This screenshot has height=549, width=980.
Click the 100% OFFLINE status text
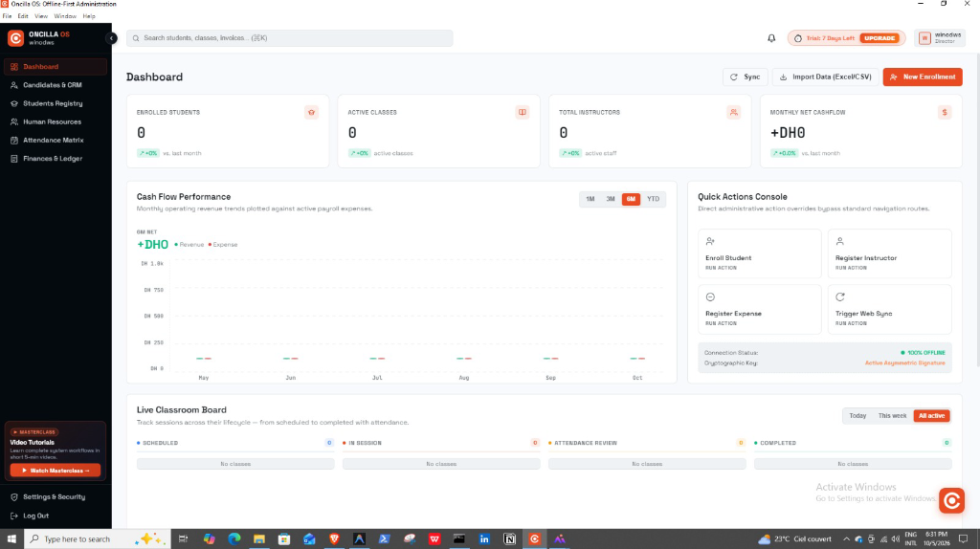pos(926,353)
